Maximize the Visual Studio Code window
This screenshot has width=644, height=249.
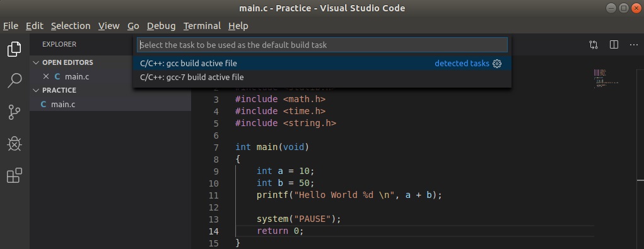coord(623,8)
